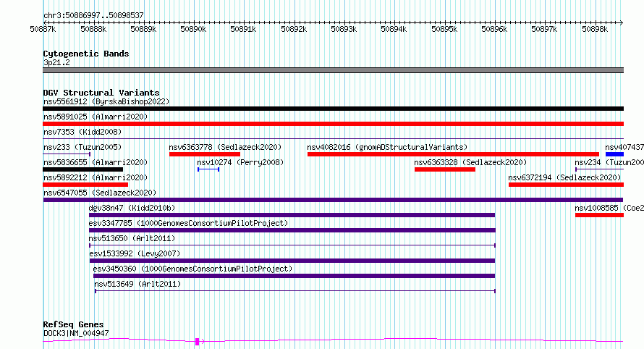Click the red nsv6363778 variant bar
The height and width of the screenshot is (349, 644).
click(205, 154)
